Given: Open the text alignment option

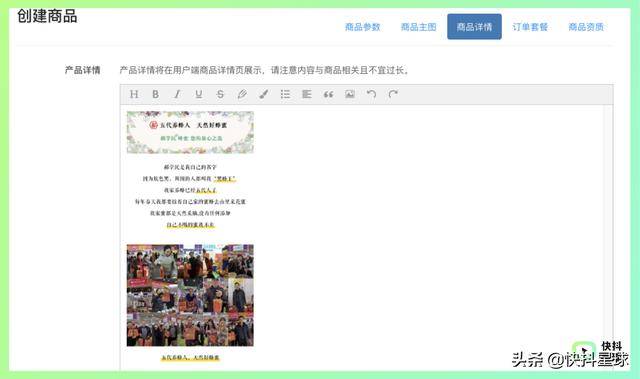Looking at the screenshot, I should coord(307,94).
